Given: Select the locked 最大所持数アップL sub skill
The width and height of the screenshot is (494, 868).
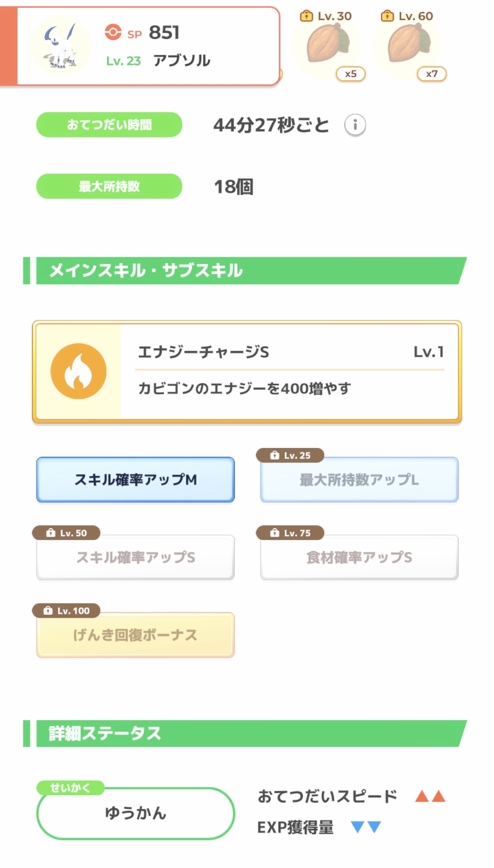Looking at the screenshot, I should click(359, 480).
